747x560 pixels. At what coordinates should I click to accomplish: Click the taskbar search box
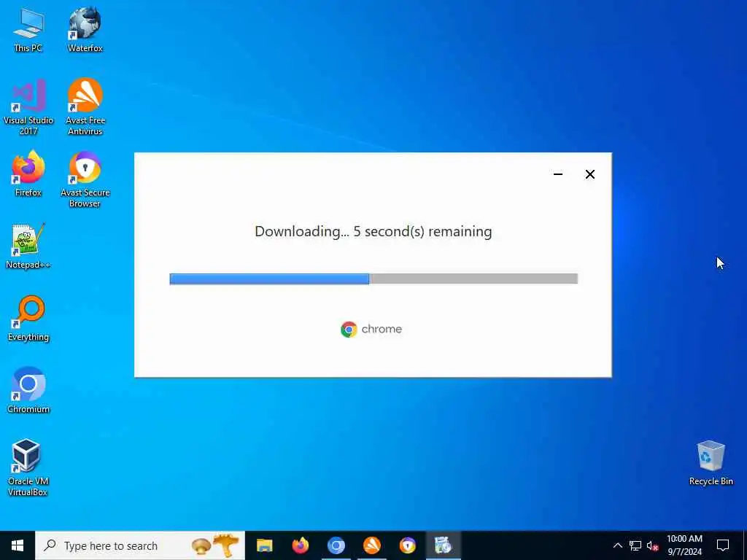point(140,545)
